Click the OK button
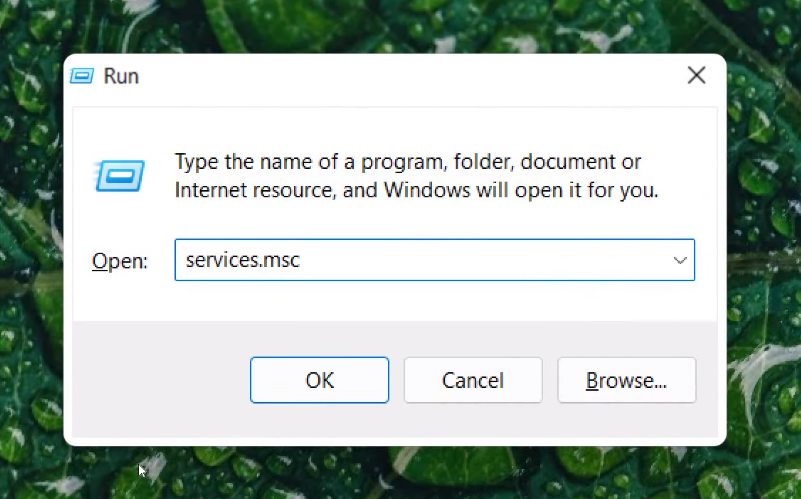The image size is (801, 499). [x=319, y=380]
